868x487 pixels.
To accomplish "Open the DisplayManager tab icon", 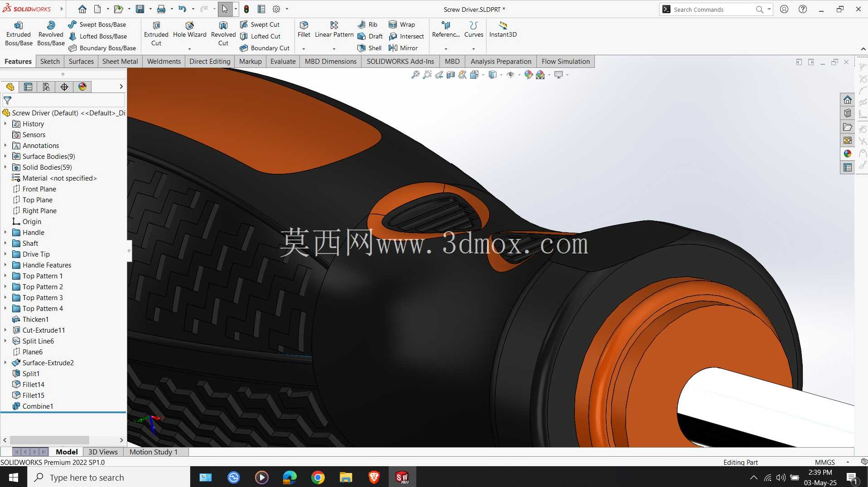I will pos(82,86).
